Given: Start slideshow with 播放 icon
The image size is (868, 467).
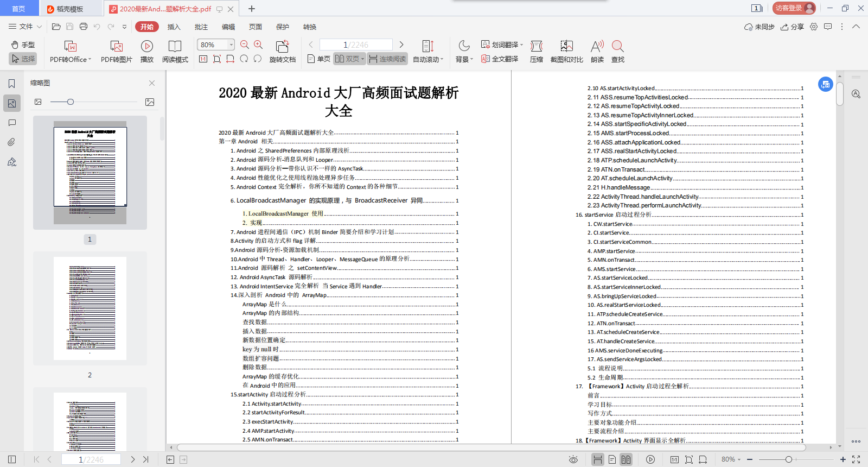Looking at the screenshot, I should tap(147, 52).
